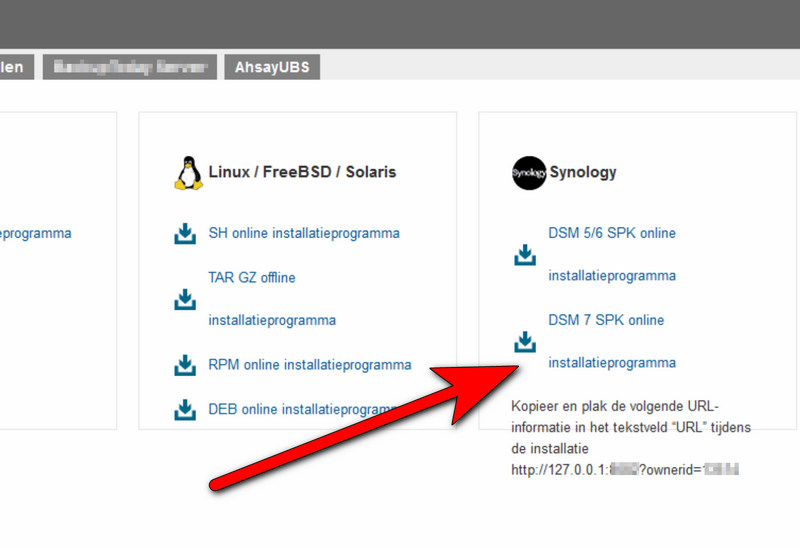
Task: Open the AhsayUBS tab
Action: [x=272, y=67]
